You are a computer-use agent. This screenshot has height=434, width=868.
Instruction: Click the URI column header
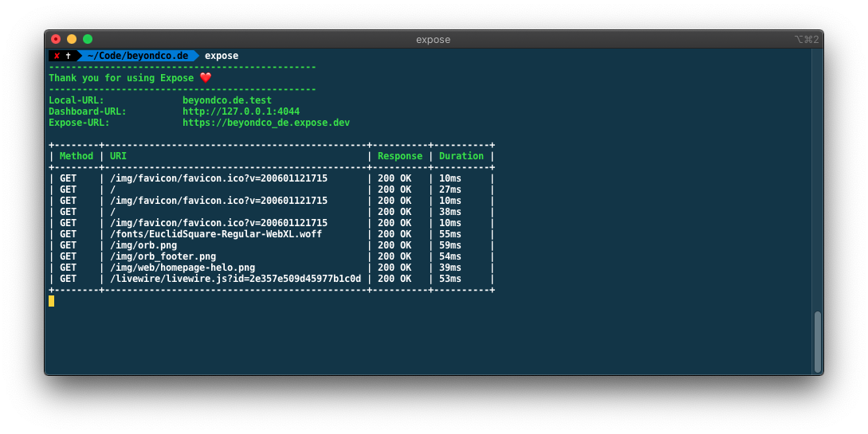click(x=118, y=156)
